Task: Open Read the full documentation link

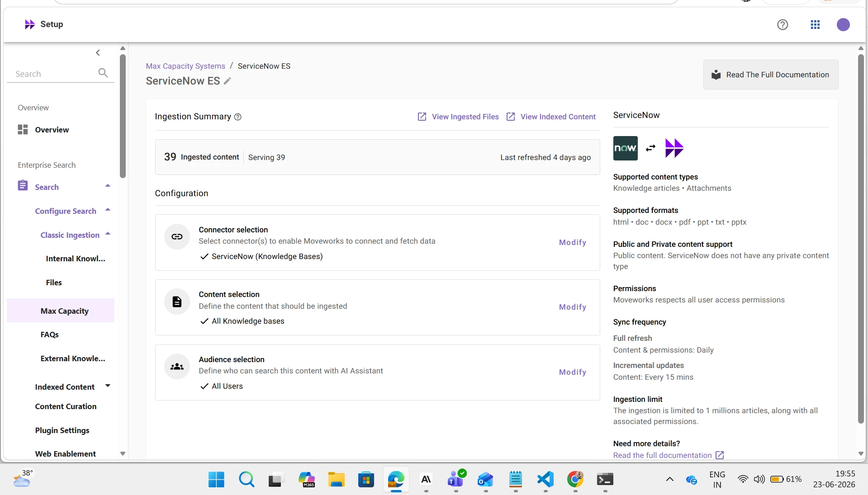Action: point(663,455)
